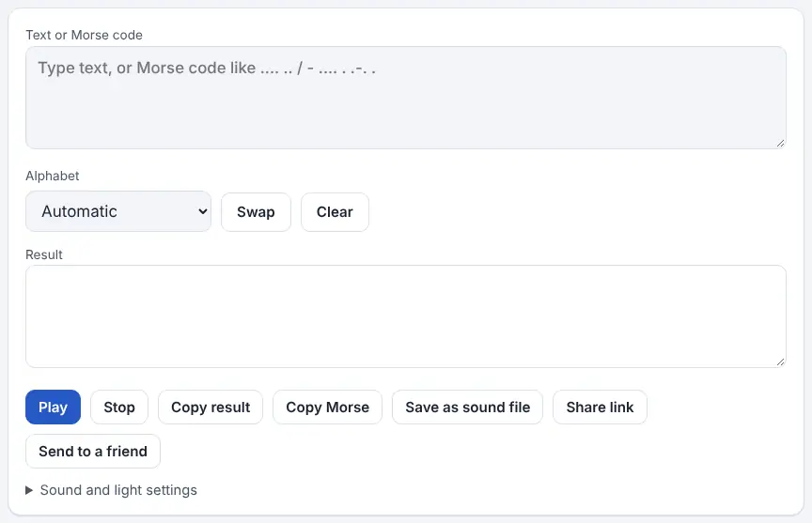
Task: Stop the Morse playback
Action: 119,408
